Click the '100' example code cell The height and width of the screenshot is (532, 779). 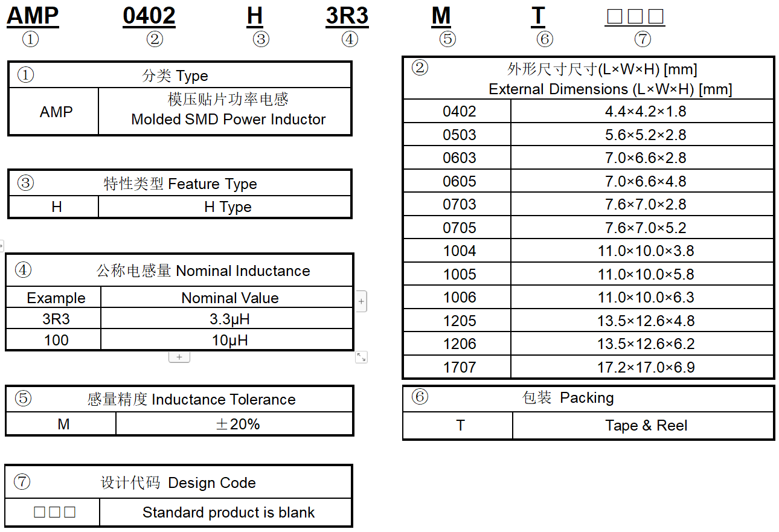click(54, 340)
